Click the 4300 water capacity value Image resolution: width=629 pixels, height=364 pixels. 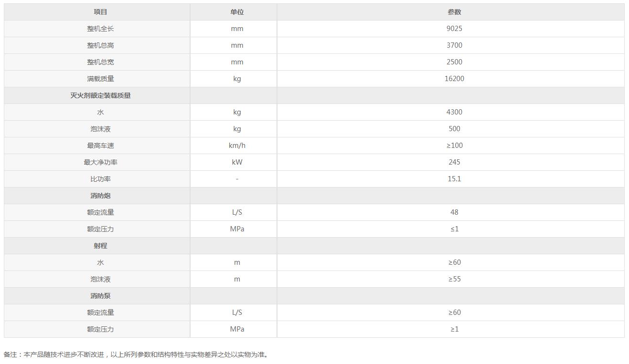[454, 112]
